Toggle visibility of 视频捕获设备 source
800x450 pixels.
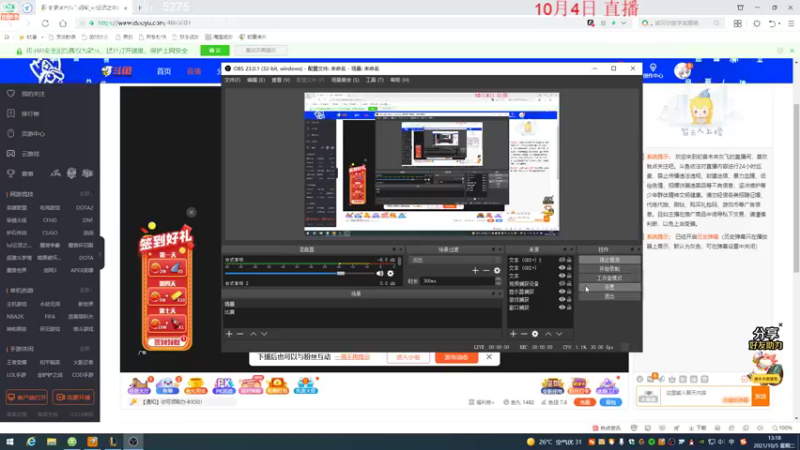(x=562, y=283)
